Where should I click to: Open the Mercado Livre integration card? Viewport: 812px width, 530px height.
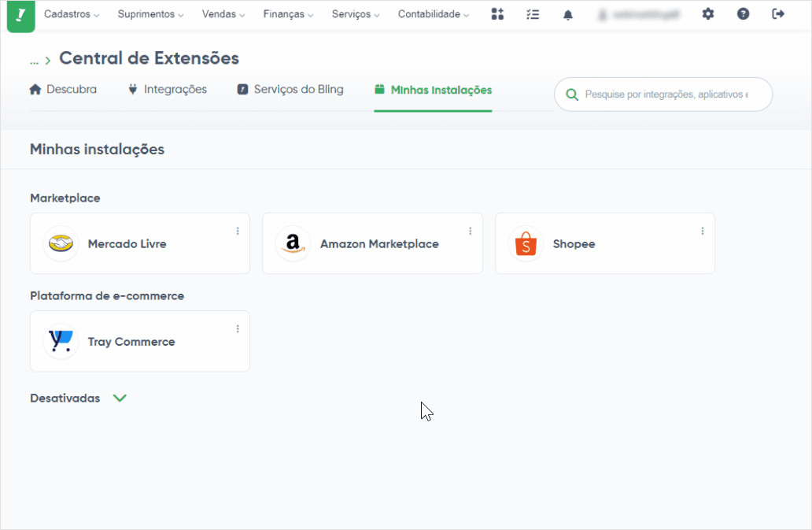pos(140,243)
